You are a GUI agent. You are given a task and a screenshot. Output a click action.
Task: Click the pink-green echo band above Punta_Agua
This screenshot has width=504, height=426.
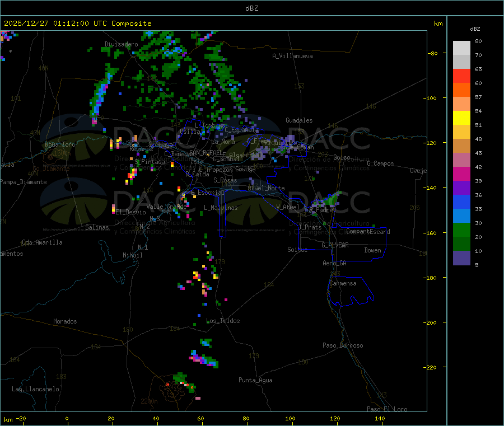204,359
